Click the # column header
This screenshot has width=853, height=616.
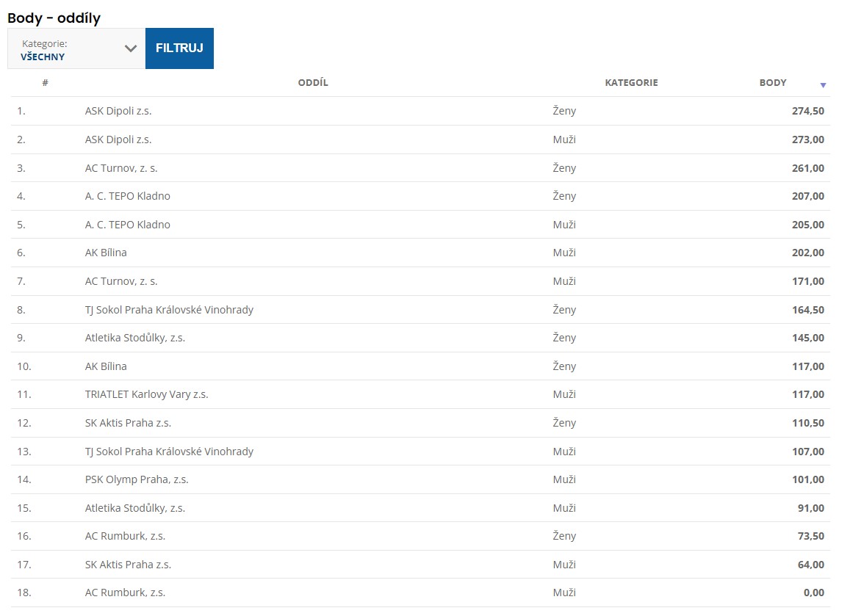[x=45, y=83]
